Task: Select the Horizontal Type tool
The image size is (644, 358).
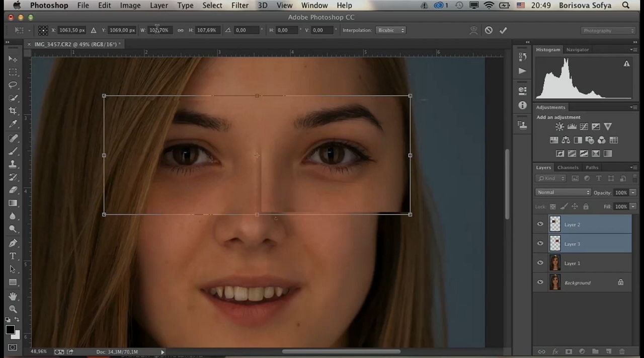Action: click(x=13, y=256)
